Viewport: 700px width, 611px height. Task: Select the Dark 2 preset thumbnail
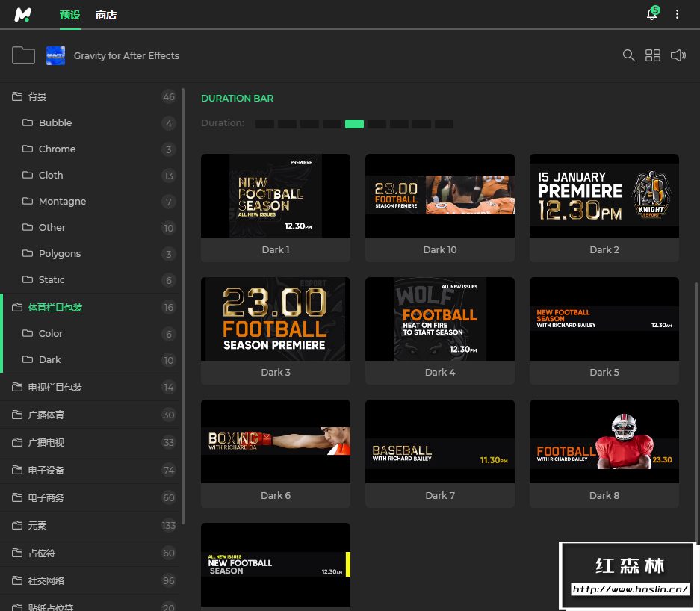click(604, 196)
